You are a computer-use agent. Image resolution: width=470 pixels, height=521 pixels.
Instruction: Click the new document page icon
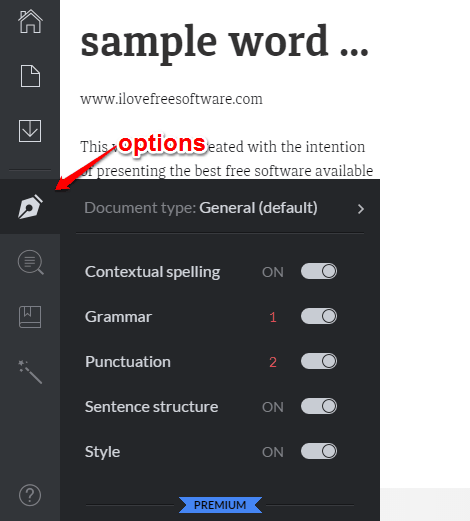30,76
